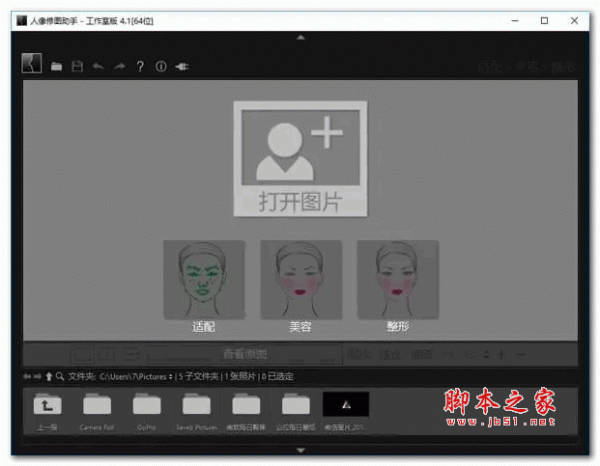Click the save disk icon in toolbar

tap(77, 66)
